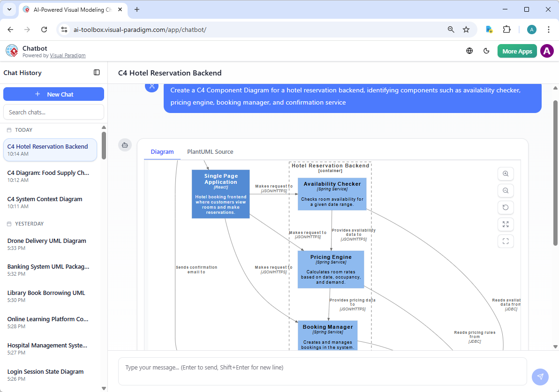
Task: Switch to the PlantUML Source tab
Action: click(210, 151)
